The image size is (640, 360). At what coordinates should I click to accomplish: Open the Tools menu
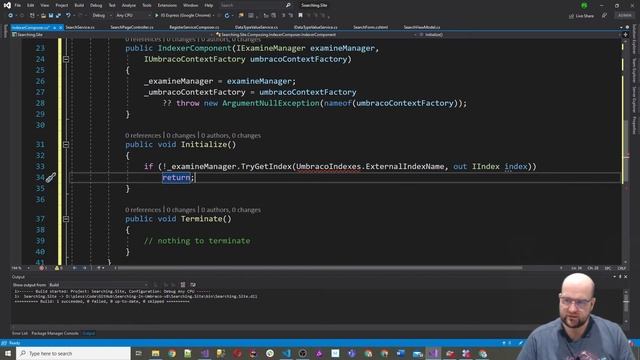point(147,5)
